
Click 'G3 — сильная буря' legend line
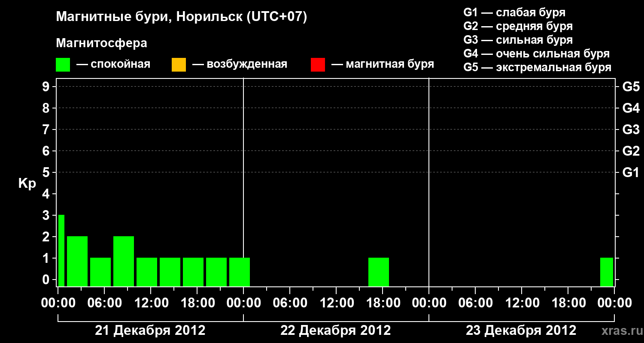[x=518, y=40]
